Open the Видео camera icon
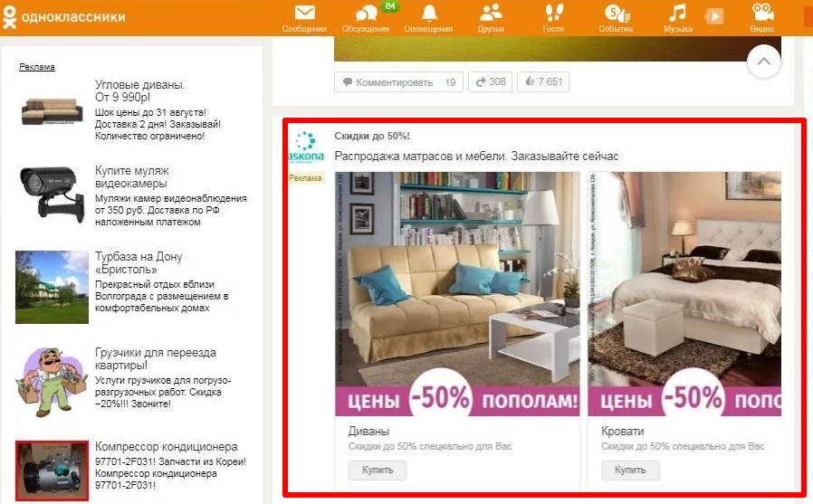The width and height of the screenshot is (813, 504). pyautogui.click(x=762, y=14)
